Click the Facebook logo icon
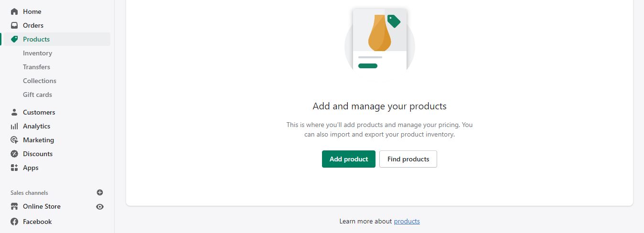Viewport: 644px width, 233px height. (14, 222)
